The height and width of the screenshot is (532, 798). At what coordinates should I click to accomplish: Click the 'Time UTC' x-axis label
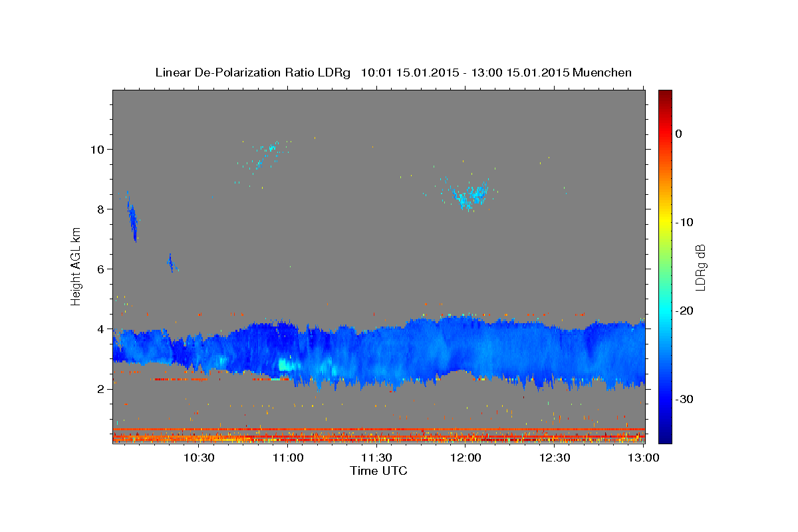coord(378,471)
